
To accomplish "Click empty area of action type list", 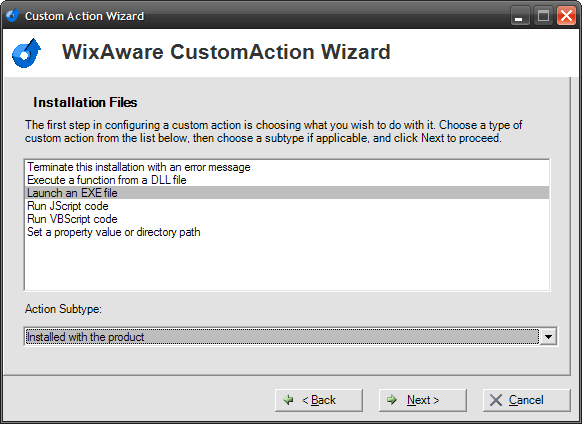I will [x=287, y=264].
